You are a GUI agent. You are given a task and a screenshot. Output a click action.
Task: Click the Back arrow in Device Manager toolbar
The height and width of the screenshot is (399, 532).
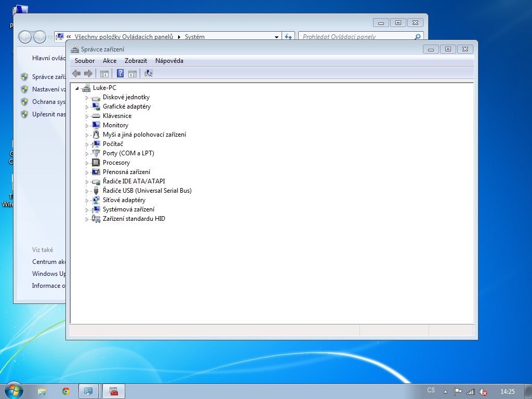pyautogui.click(x=76, y=73)
